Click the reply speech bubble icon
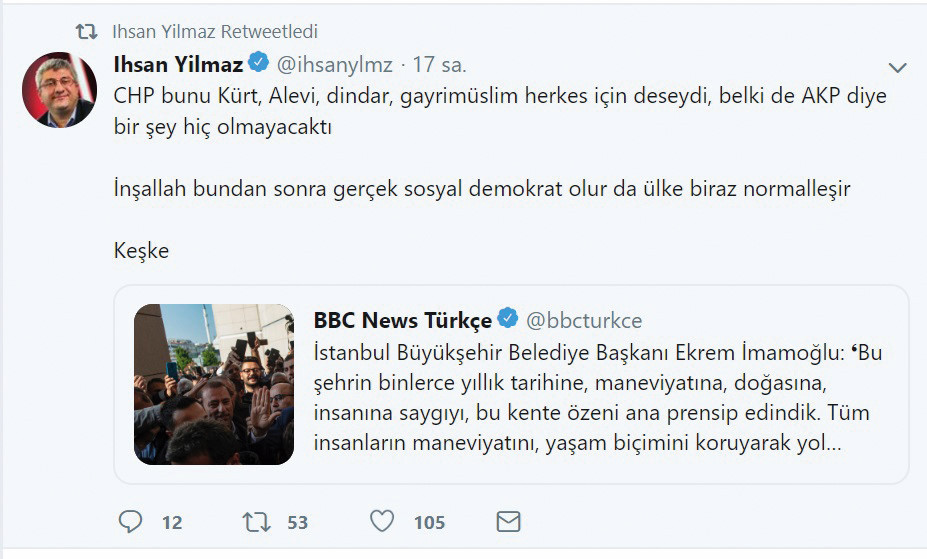This screenshot has height=559, width=927. click(x=131, y=521)
